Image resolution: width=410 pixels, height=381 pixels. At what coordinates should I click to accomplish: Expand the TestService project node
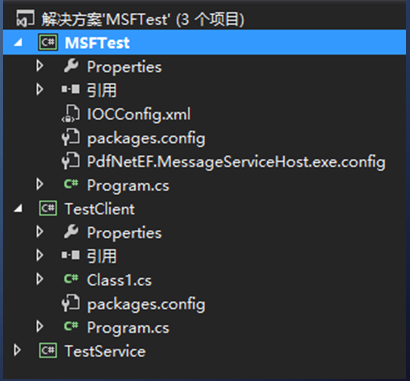17,351
